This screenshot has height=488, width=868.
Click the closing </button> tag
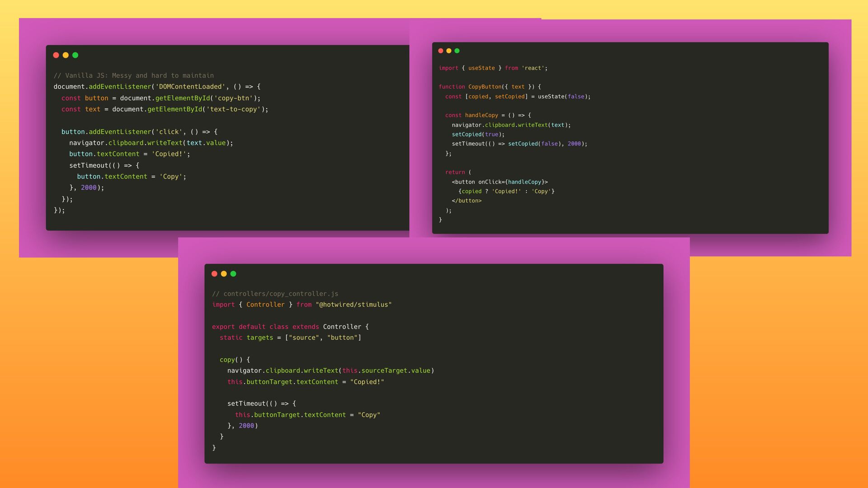click(467, 201)
